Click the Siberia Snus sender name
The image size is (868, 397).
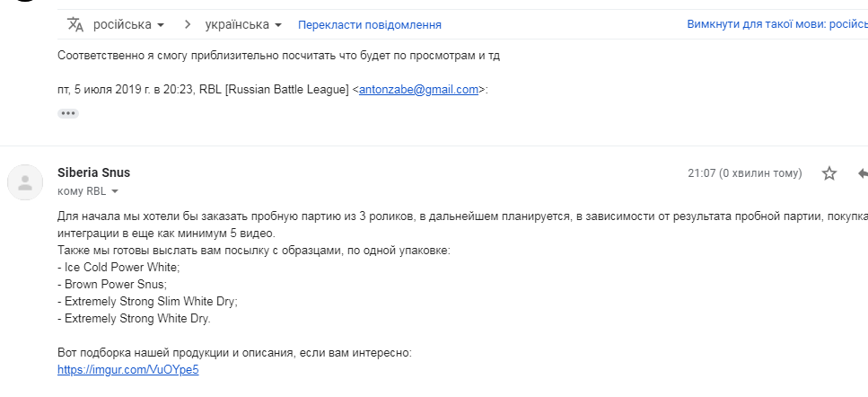(x=93, y=172)
